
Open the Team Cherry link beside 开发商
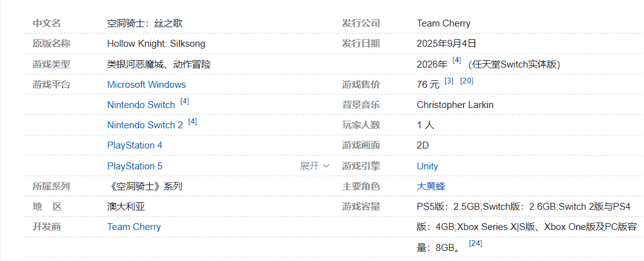coord(134,227)
